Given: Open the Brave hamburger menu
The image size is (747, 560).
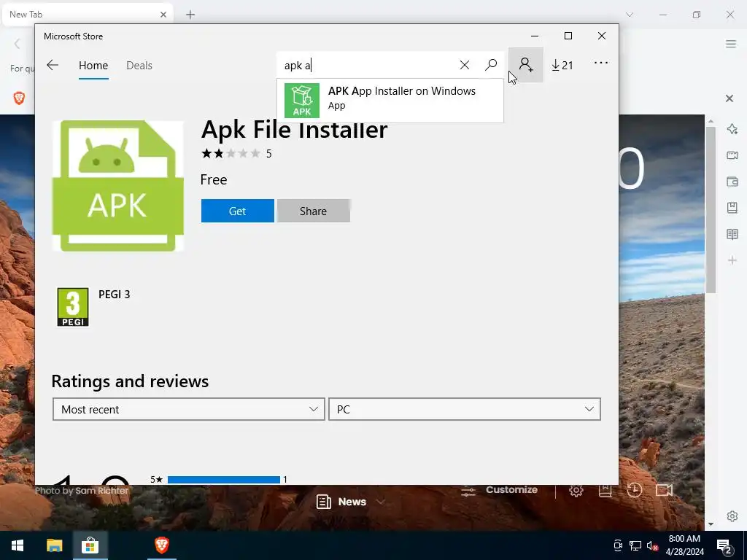Looking at the screenshot, I should 731,44.
